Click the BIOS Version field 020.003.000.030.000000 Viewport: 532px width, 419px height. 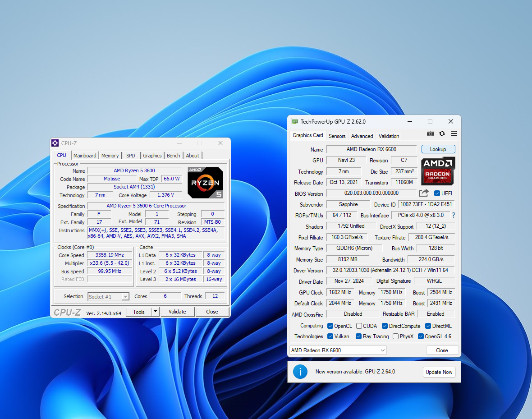click(371, 193)
